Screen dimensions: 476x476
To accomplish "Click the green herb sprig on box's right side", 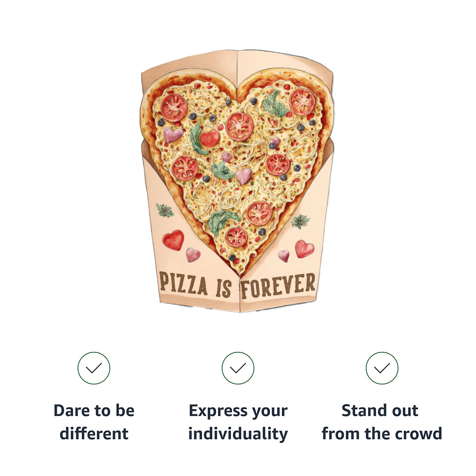I will 300,221.
